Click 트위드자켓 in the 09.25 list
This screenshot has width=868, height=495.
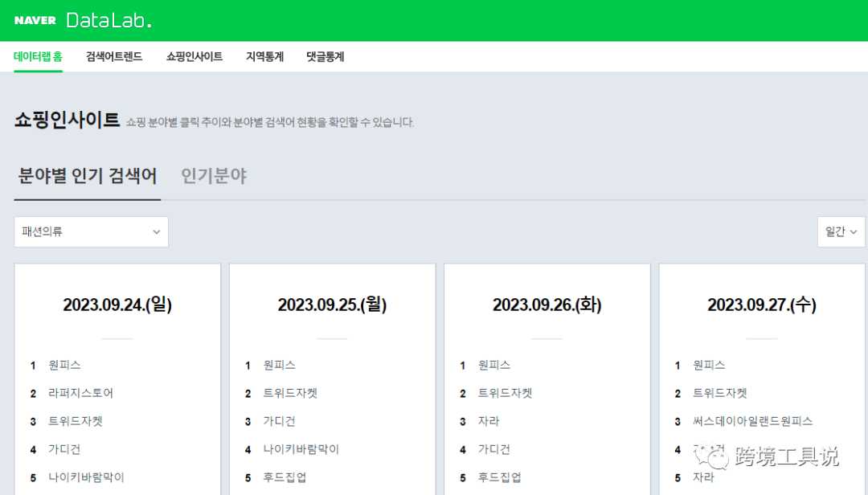[x=290, y=393]
